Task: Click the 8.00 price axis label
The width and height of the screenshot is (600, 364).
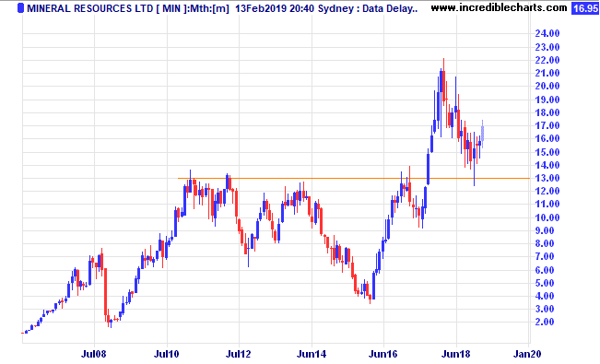Action: pyautogui.click(x=545, y=243)
